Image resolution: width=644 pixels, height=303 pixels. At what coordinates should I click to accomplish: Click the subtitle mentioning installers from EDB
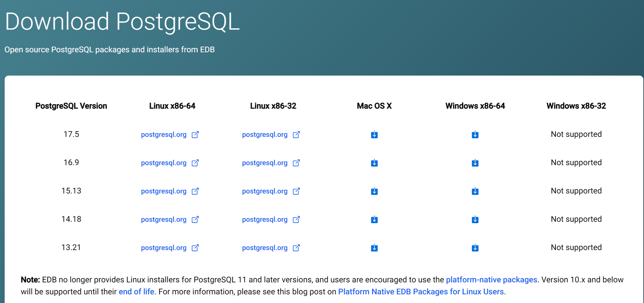click(x=109, y=50)
